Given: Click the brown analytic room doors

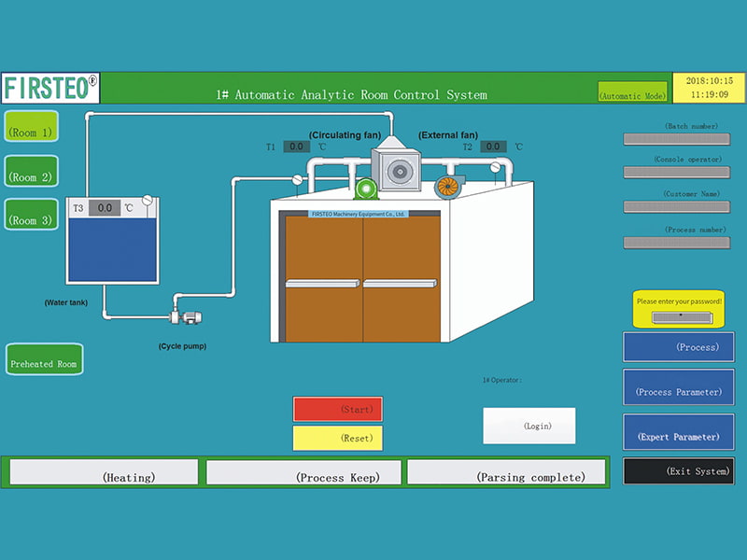Looking at the screenshot, I should (x=362, y=280).
